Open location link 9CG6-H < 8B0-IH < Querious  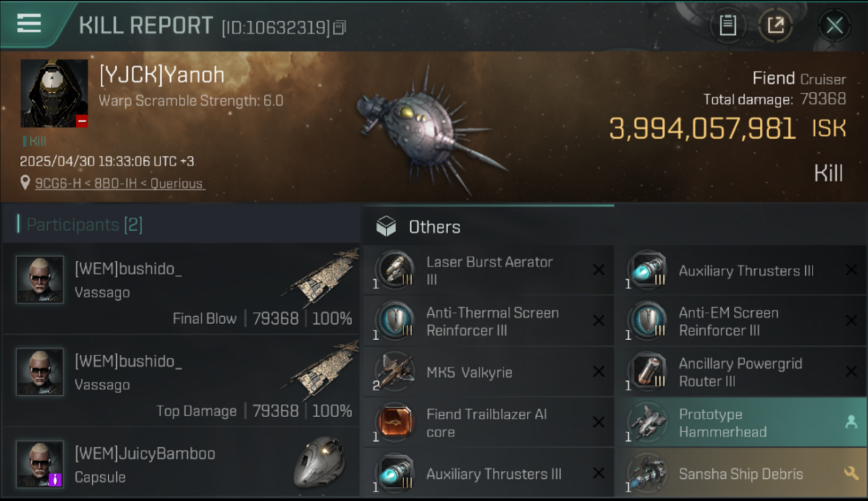click(x=120, y=183)
